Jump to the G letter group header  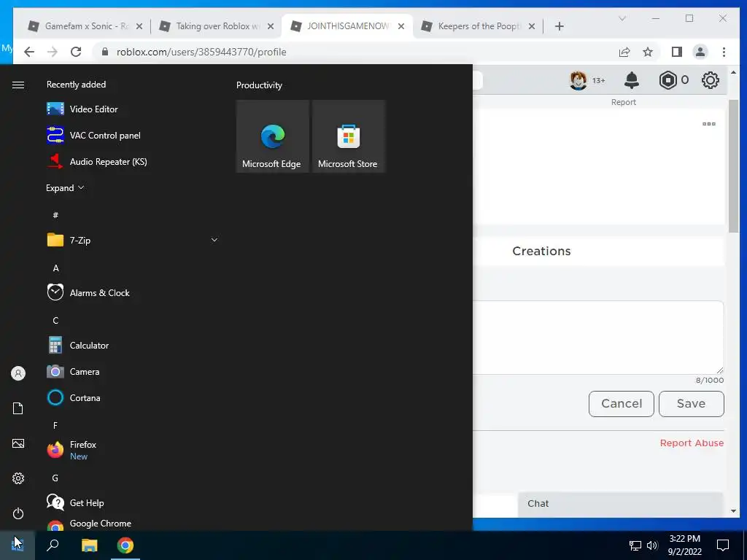(55, 478)
